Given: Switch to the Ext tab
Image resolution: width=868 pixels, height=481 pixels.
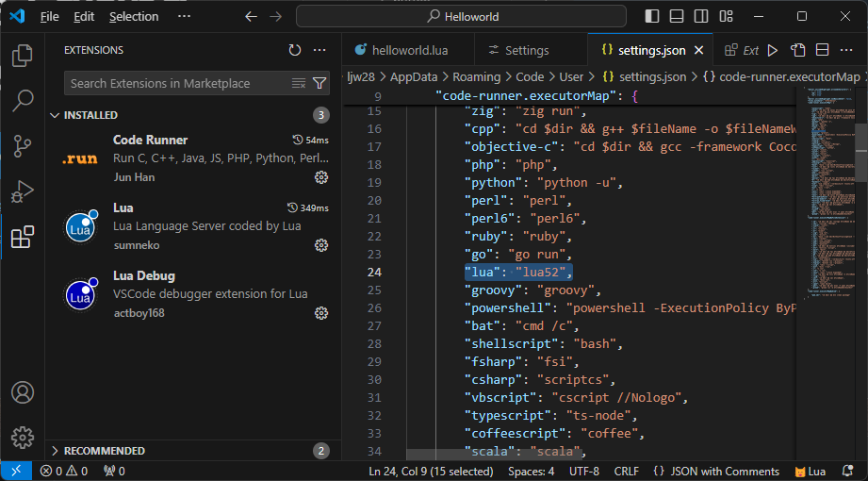Looking at the screenshot, I should click(x=743, y=50).
